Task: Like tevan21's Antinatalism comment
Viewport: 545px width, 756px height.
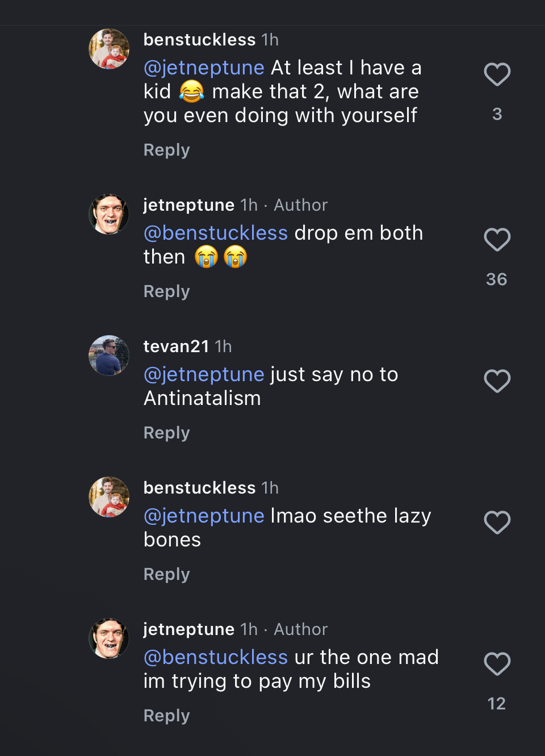Action: (497, 381)
